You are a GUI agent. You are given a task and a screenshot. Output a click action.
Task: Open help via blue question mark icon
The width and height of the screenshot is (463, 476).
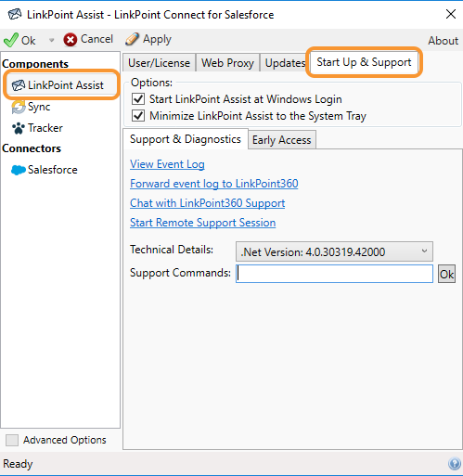coord(455,464)
